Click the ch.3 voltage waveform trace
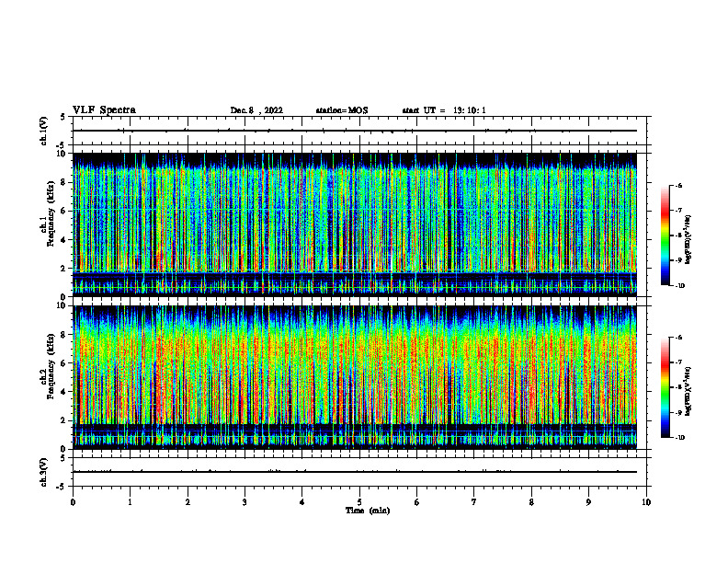This screenshot has width=728, height=563. click(355, 472)
